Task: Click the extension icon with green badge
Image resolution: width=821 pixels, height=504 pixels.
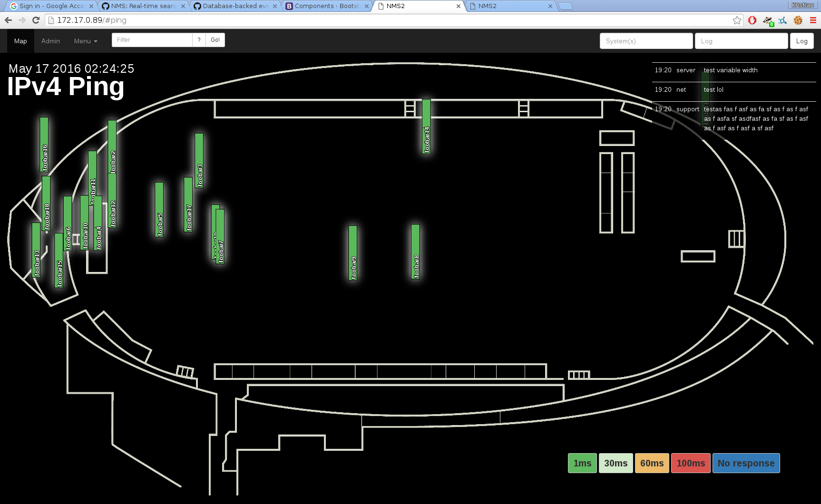Action: 768,20
